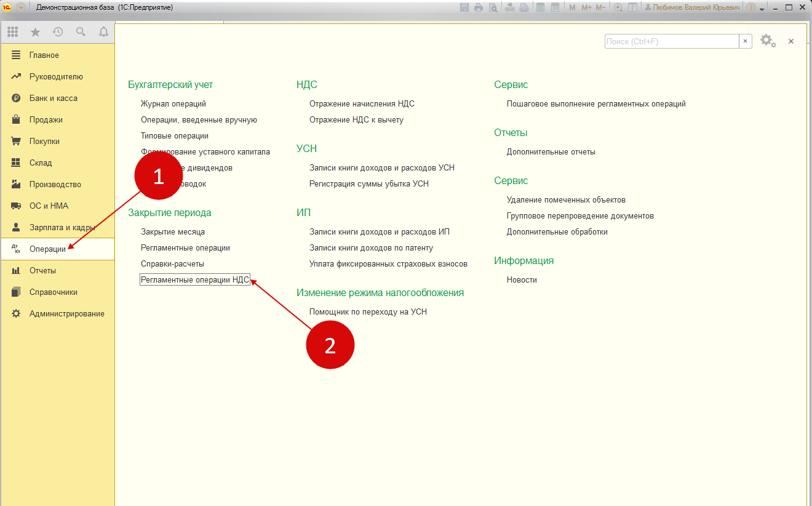Viewport: 812px width, 506px height.
Task: Click the Print preview icon
Action: pos(493,7)
